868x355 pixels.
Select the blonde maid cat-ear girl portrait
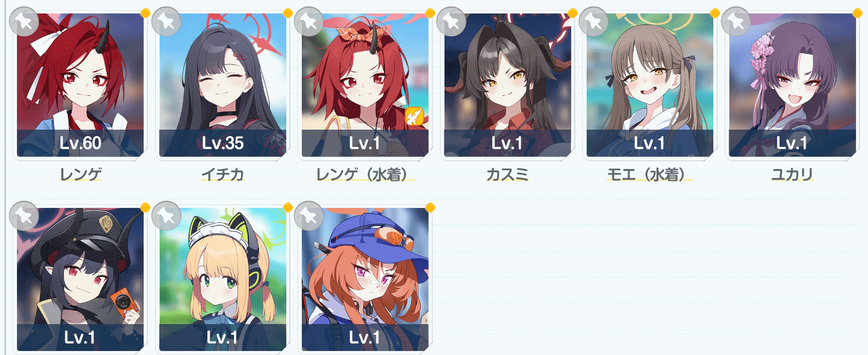click(x=222, y=279)
